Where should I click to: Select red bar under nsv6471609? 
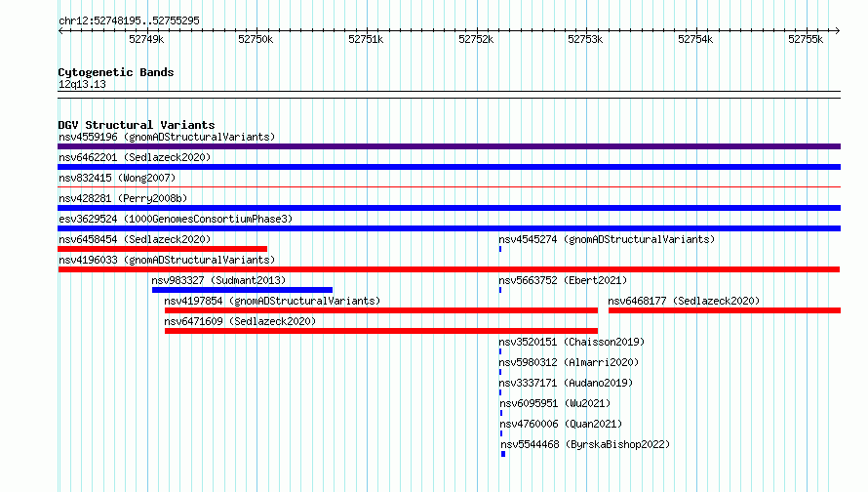[381, 331]
